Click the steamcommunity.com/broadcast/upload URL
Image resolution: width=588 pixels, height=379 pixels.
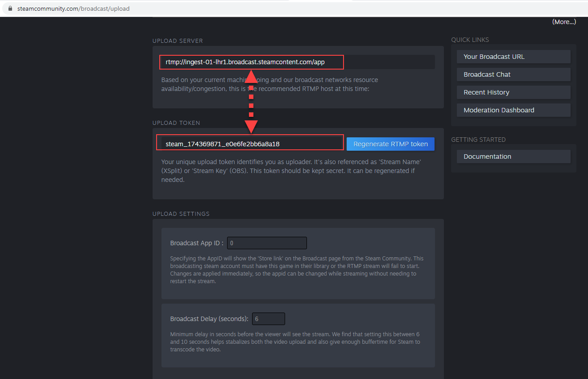[x=73, y=8]
